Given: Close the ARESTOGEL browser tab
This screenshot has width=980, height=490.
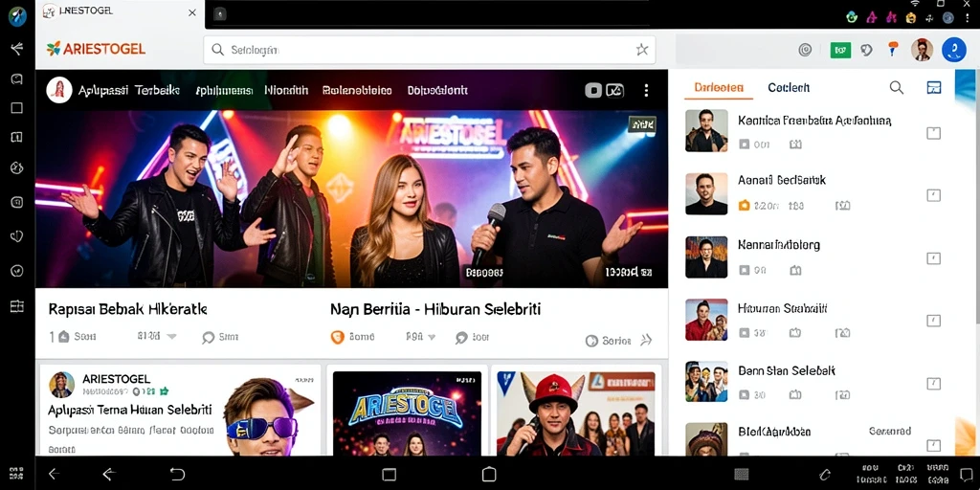Looking at the screenshot, I should click(191, 12).
